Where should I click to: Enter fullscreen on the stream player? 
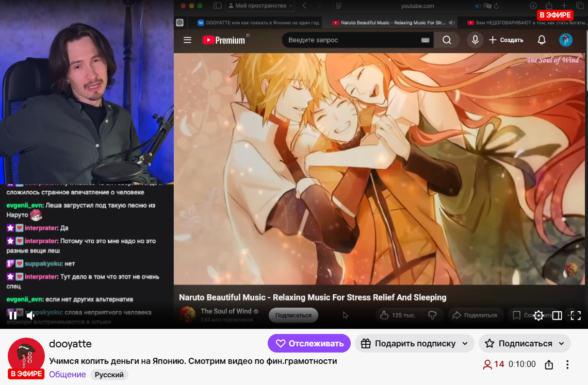click(576, 315)
